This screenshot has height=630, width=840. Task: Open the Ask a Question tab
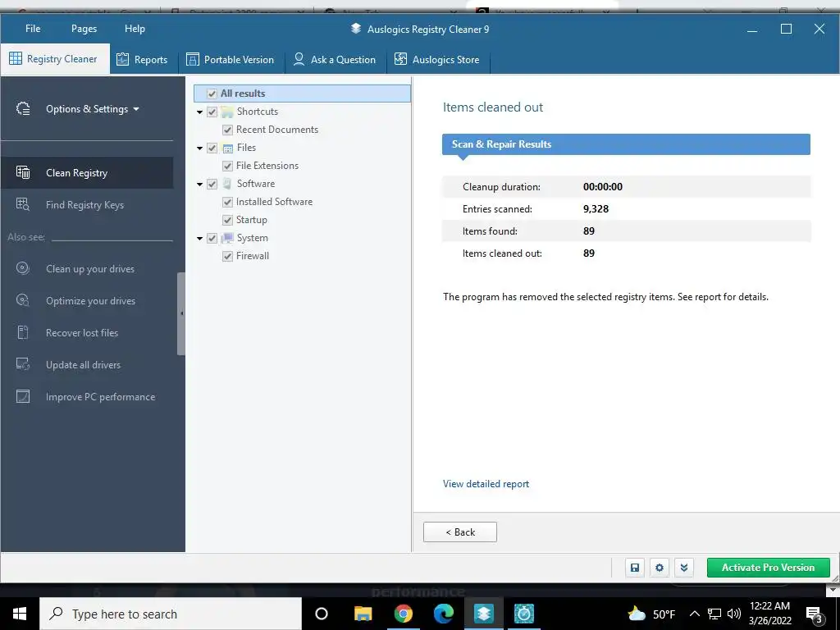(335, 59)
